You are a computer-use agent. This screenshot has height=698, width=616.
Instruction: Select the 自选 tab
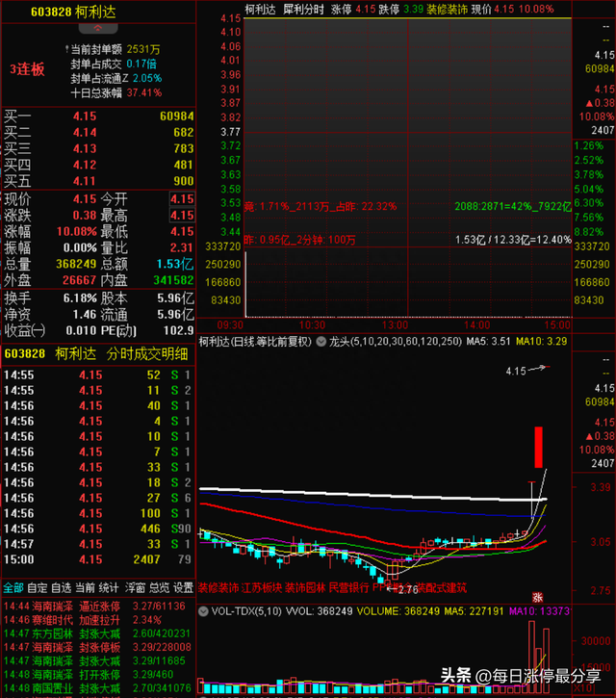[62, 587]
